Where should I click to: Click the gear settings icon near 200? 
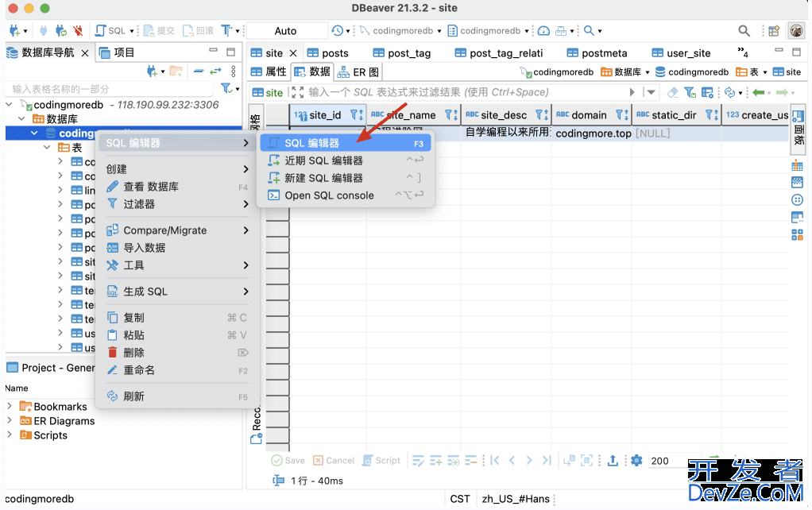636,460
